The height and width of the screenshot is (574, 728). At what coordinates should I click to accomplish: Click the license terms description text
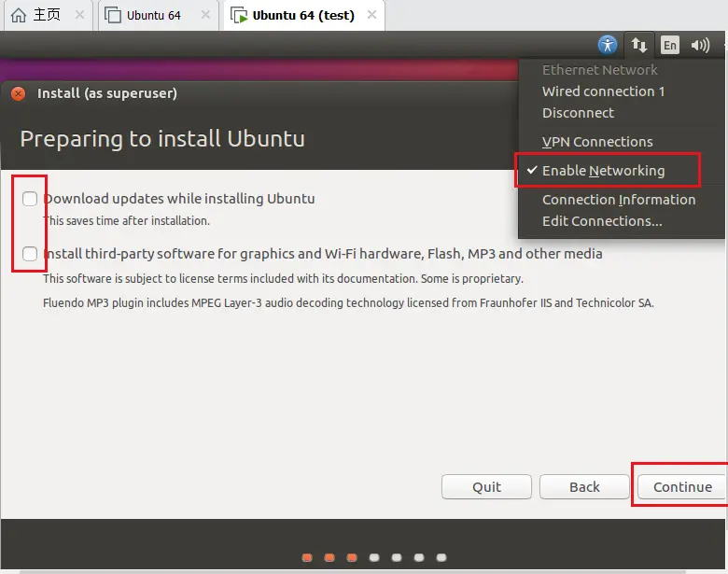pyautogui.click(x=283, y=278)
